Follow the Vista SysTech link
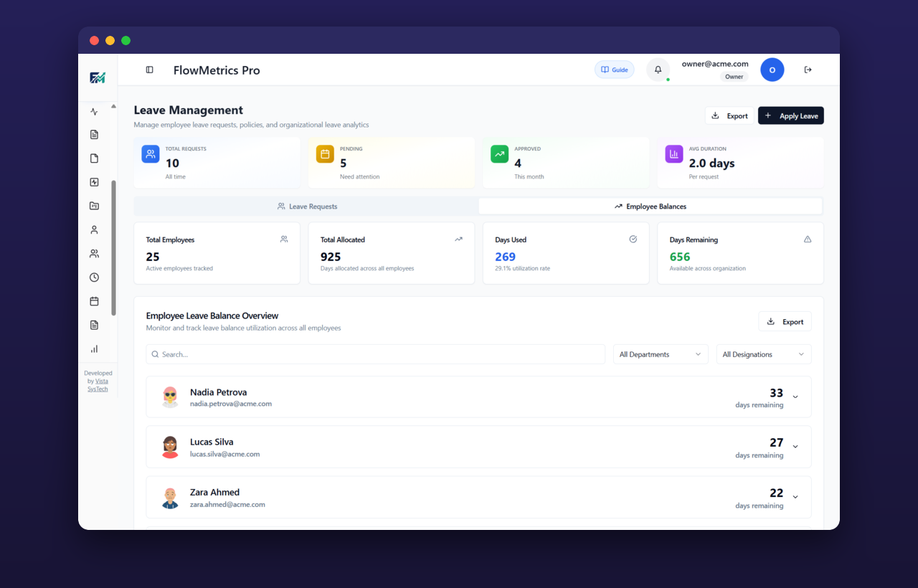 click(100, 385)
